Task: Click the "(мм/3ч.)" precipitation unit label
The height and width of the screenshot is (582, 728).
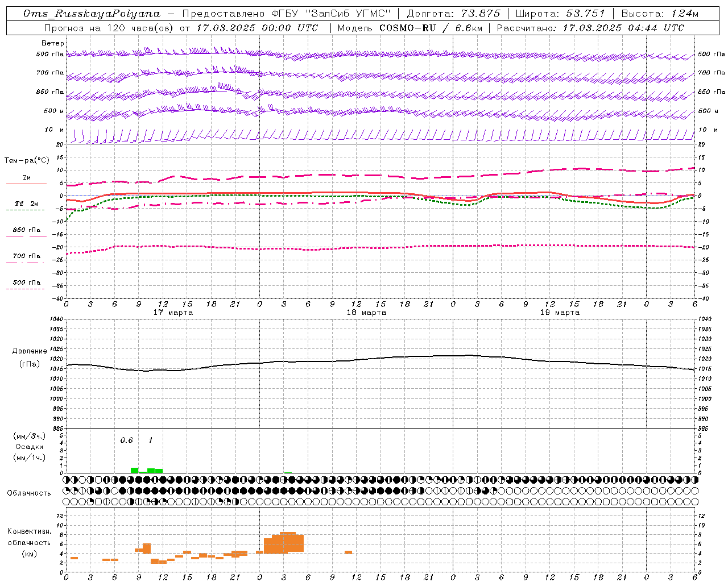Action: tap(29, 436)
